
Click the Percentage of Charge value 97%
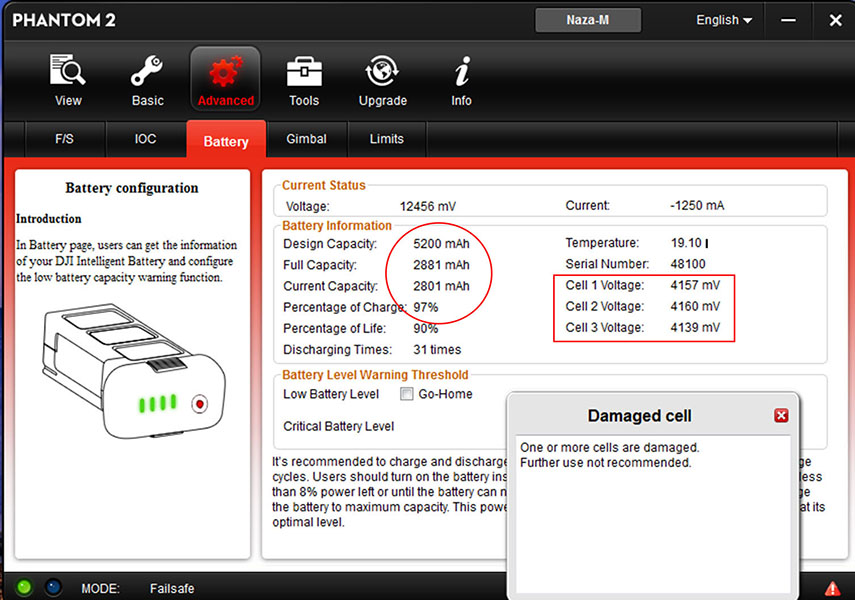(x=426, y=307)
